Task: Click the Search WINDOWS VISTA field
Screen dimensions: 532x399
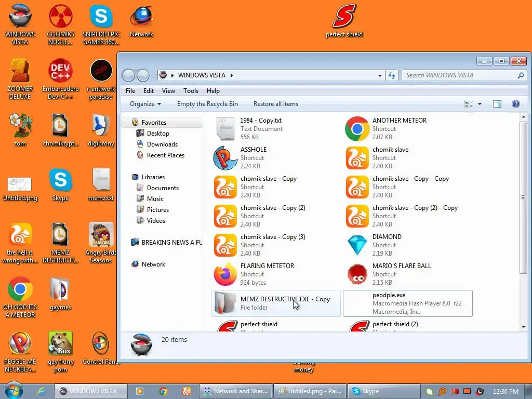Action: point(464,75)
